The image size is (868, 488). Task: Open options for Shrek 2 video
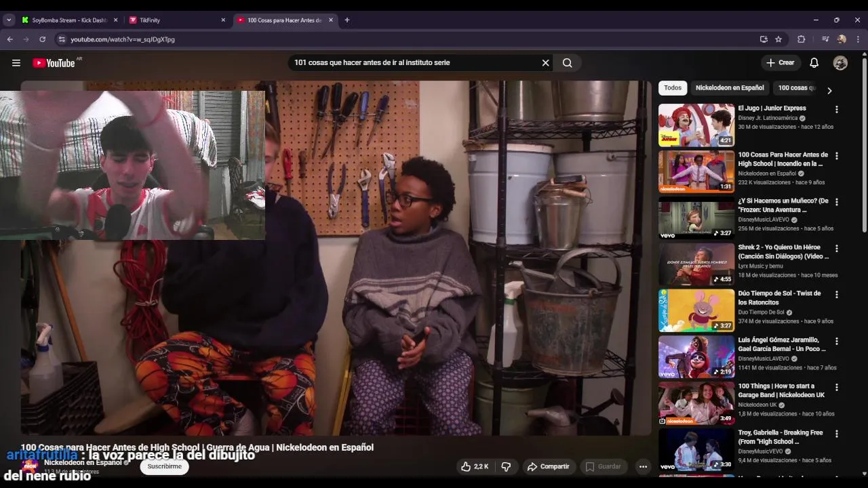[x=836, y=249]
